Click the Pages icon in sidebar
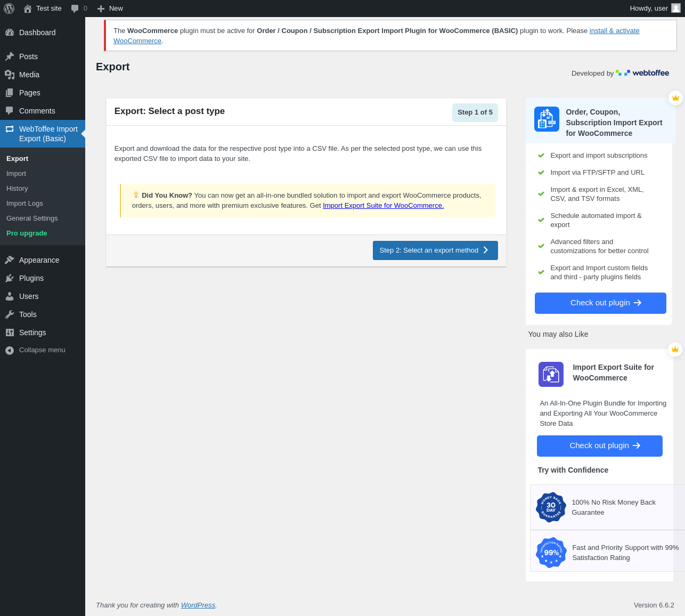Screen dimensions: 685x616 [10, 93]
